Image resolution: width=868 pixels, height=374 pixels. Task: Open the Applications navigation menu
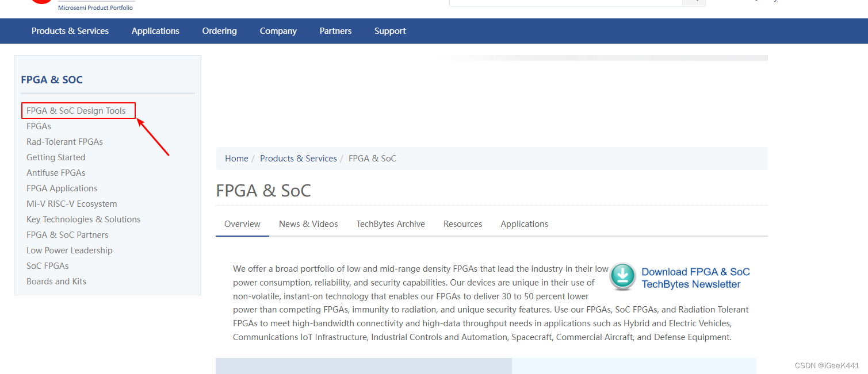click(x=155, y=31)
